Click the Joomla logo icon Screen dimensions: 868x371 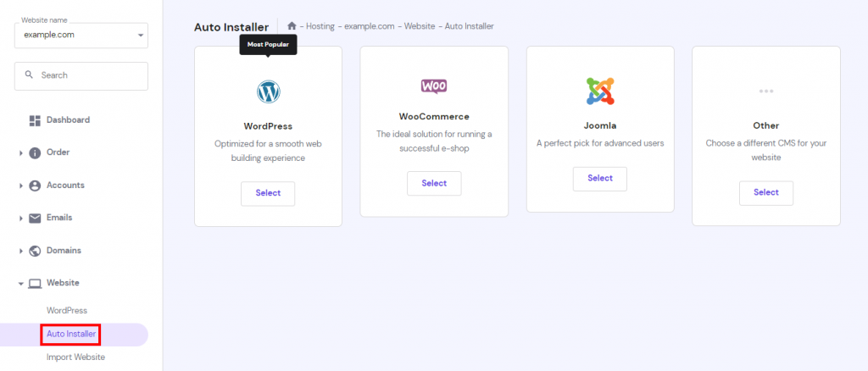click(x=600, y=91)
